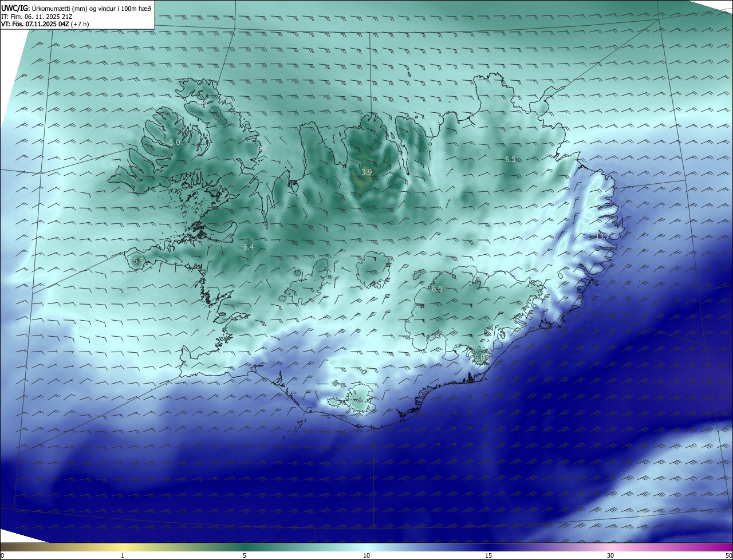The image size is (733, 560).
Task: Click the color bar label '15'
Action: 488,555
